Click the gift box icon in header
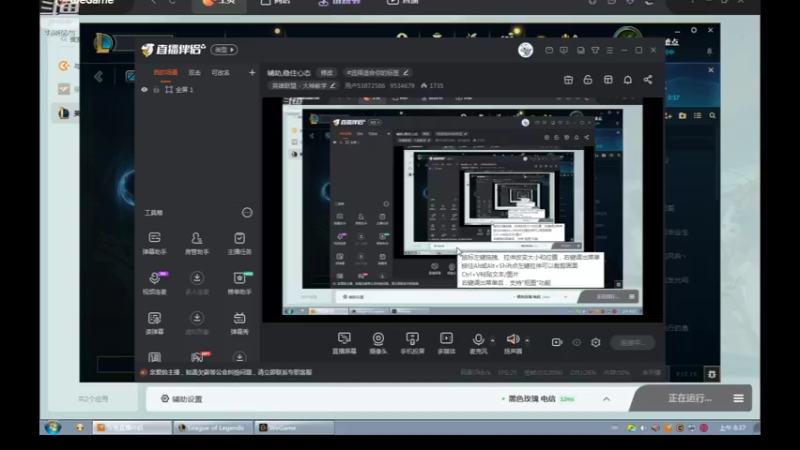The height and width of the screenshot is (450, 800). click(568, 80)
